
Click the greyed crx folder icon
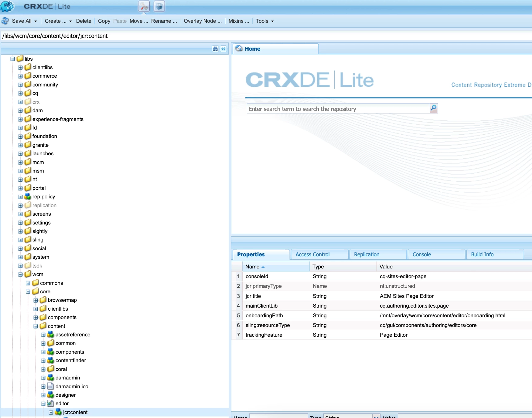28,102
